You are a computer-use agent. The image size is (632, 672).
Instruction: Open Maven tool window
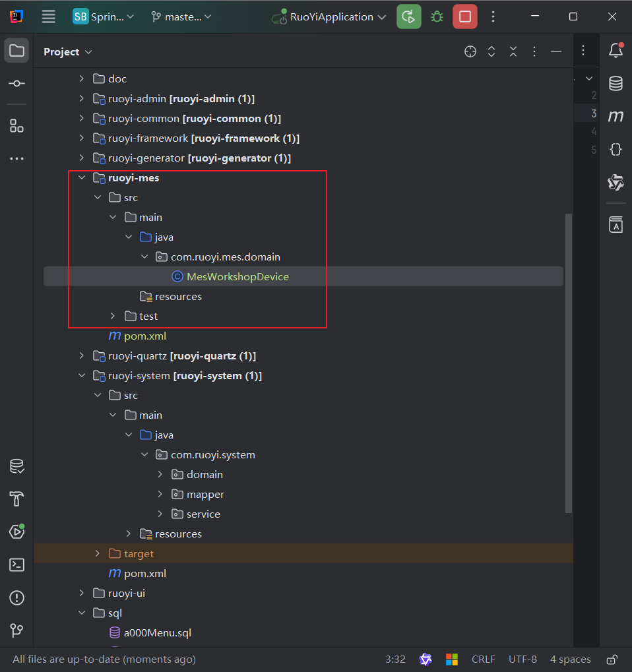[x=616, y=116]
